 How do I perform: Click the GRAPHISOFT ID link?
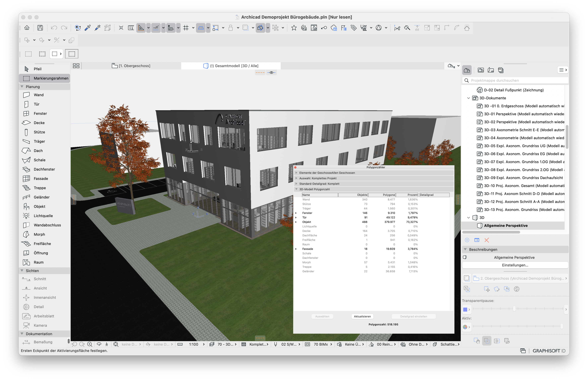(549, 351)
